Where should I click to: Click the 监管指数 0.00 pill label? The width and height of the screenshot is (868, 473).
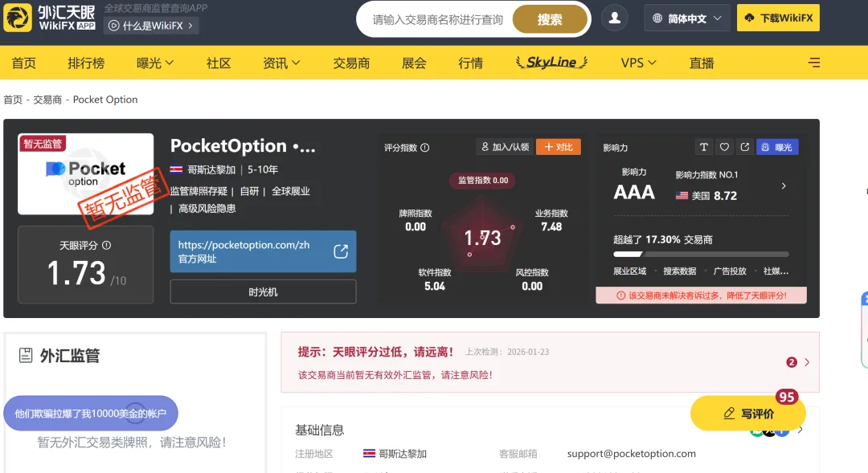point(483,181)
